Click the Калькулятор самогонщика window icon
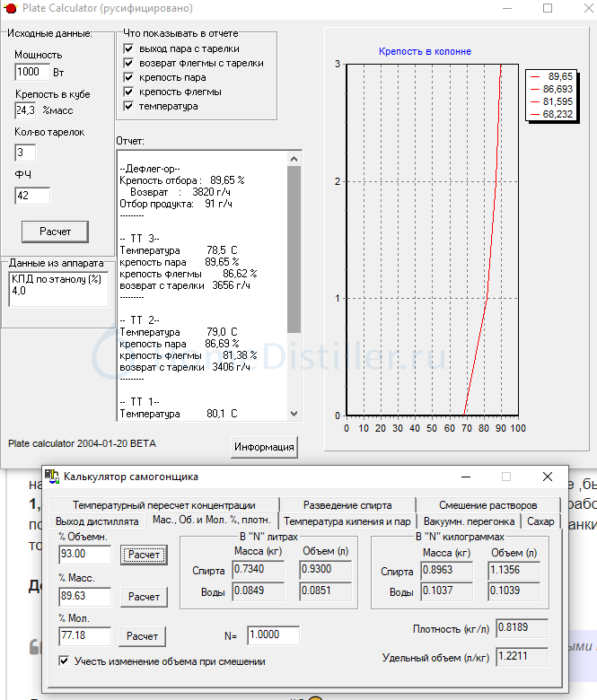This screenshot has width=597, height=700. point(52,477)
